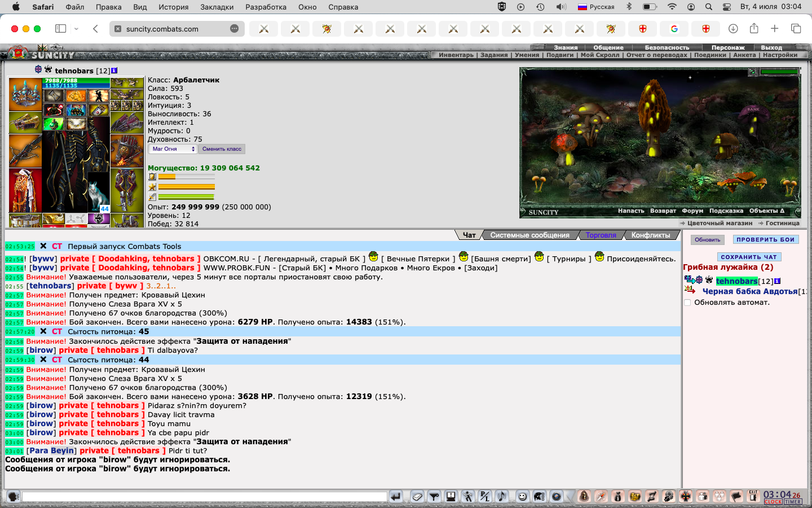Open Инвентарь submenu link
812x508 pixels.
click(x=456, y=55)
